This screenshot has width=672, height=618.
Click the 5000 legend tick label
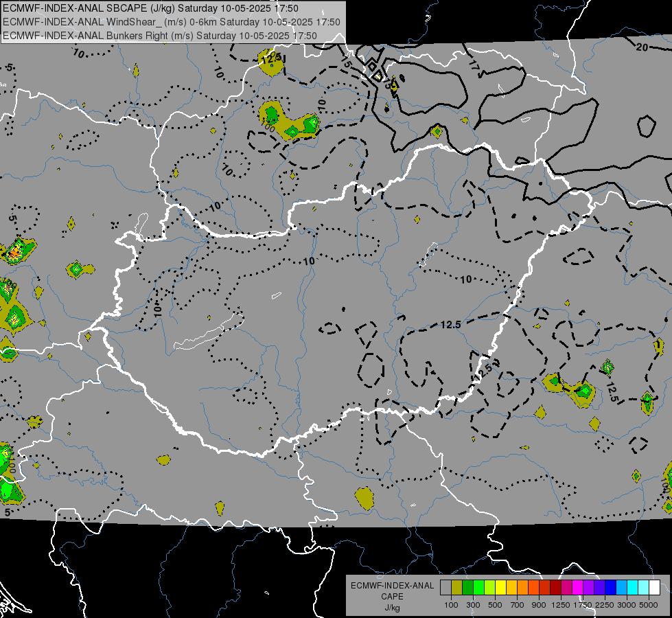point(649,605)
